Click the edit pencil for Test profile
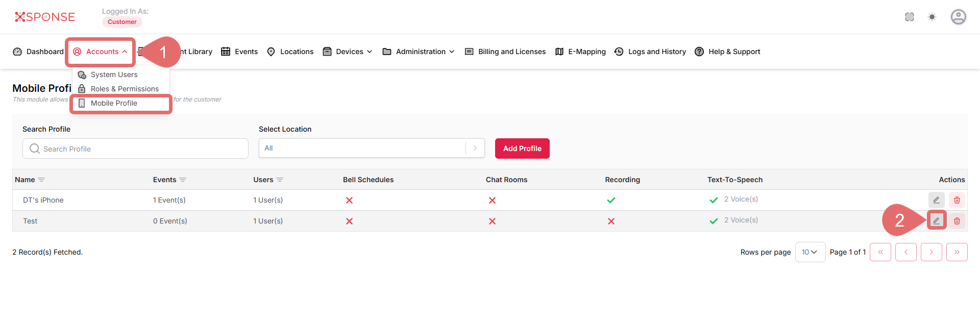The width and height of the screenshot is (980, 323). click(x=936, y=221)
